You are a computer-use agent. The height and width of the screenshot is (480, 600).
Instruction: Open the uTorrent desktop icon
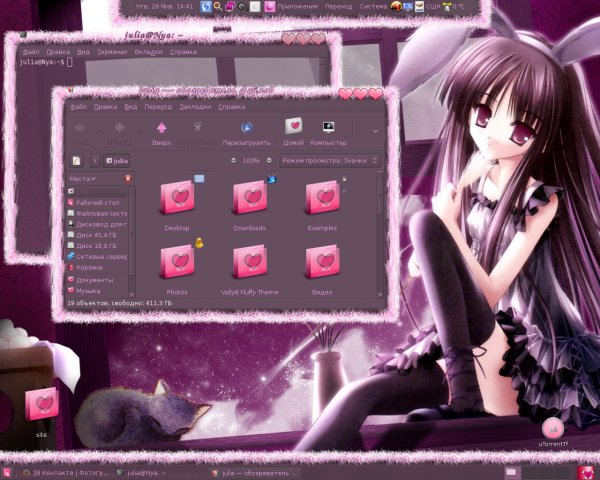coord(553,429)
